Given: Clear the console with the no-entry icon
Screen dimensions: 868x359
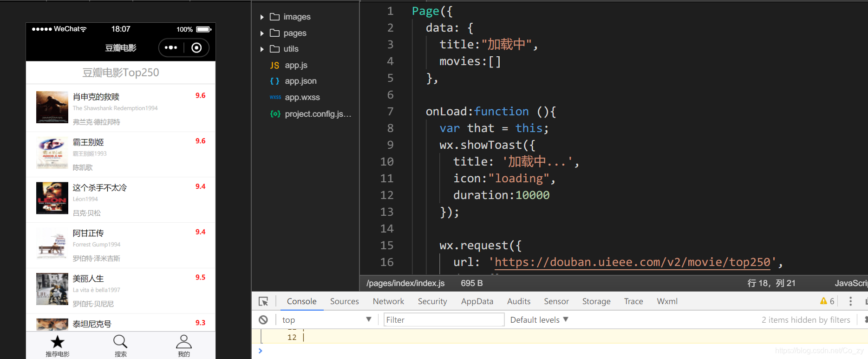Looking at the screenshot, I should coord(263,320).
